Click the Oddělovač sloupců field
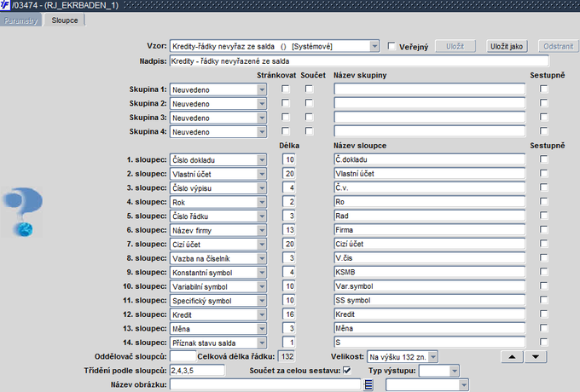 click(x=183, y=356)
